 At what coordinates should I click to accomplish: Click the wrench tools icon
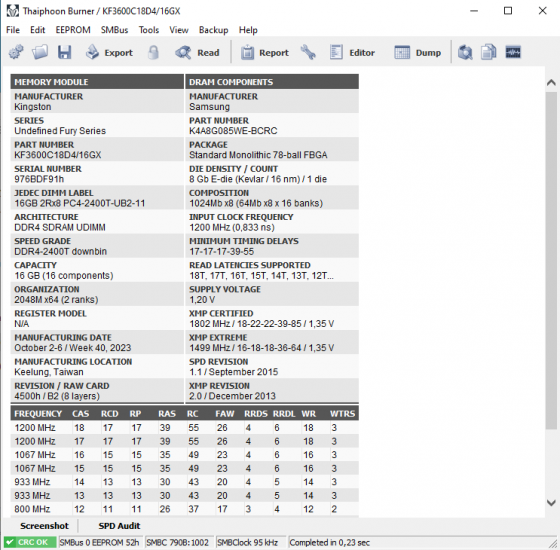tap(308, 52)
